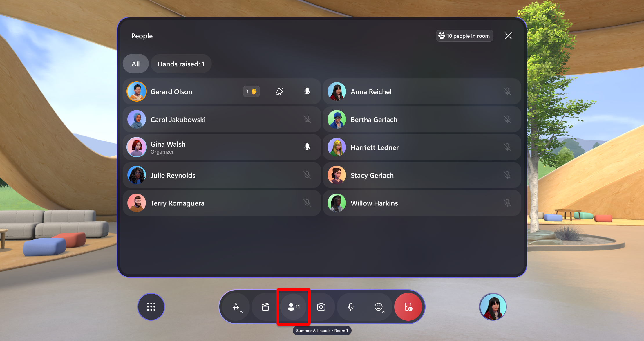Click Gerard Olson raised hand indicator
The height and width of the screenshot is (341, 644).
pos(251,91)
